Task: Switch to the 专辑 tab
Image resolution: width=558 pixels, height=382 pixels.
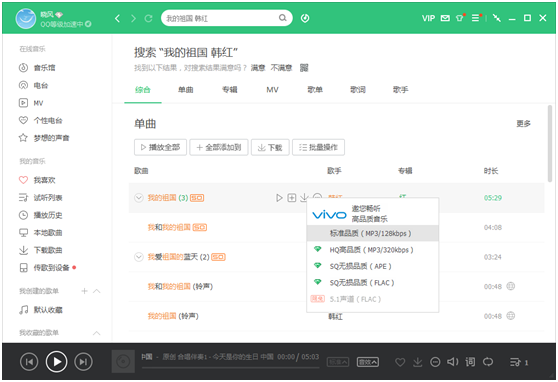Action: point(230,90)
